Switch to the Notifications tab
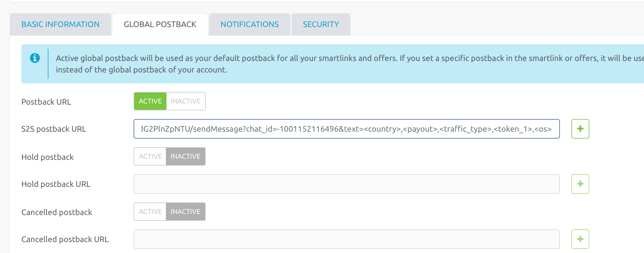The width and height of the screenshot is (644, 253). pos(249,24)
